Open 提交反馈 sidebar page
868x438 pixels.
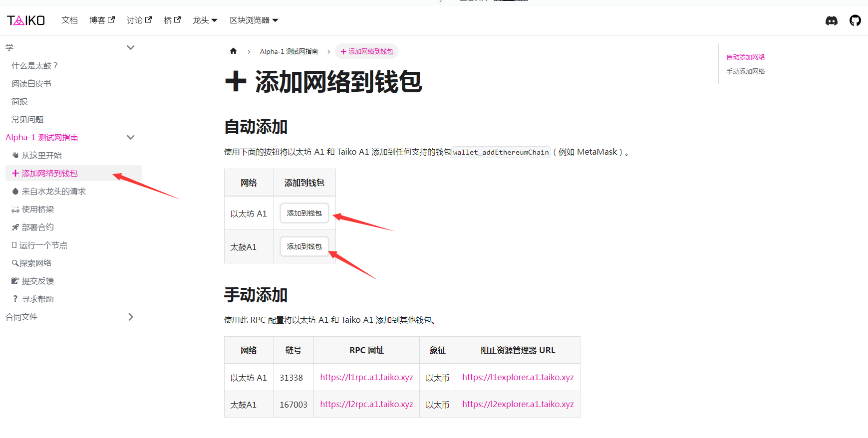pos(33,281)
